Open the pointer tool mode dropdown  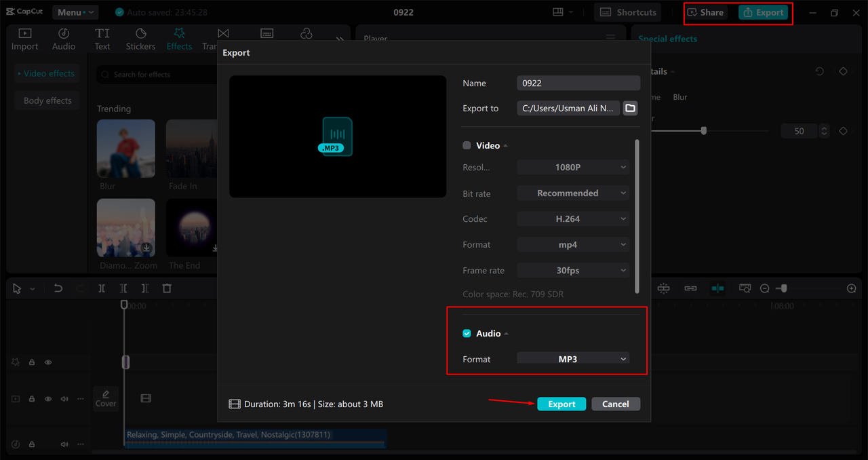(33, 289)
